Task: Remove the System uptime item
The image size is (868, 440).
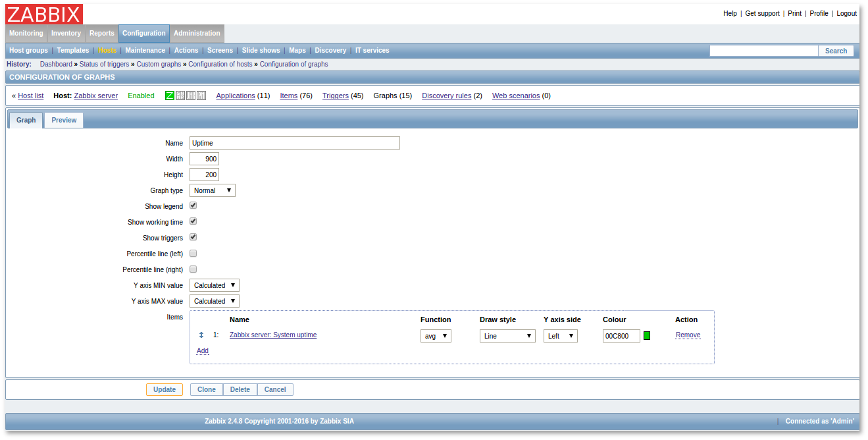Action: tap(688, 335)
